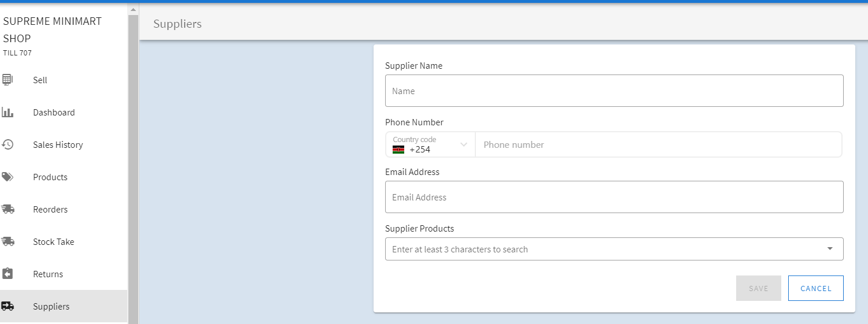Click the Save button
The height and width of the screenshot is (324, 868).
pos(758,288)
